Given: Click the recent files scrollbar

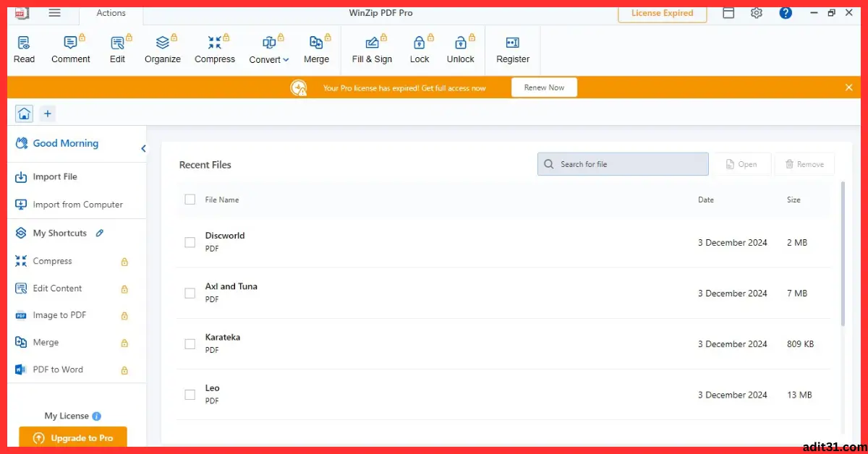Looking at the screenshot, I should point(841,253).
